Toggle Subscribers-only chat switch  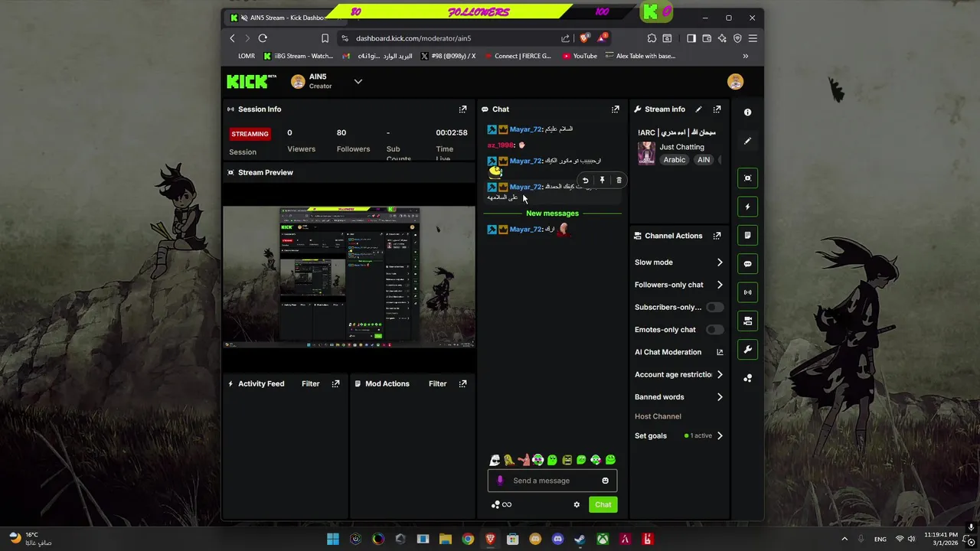tap(714, 307)
